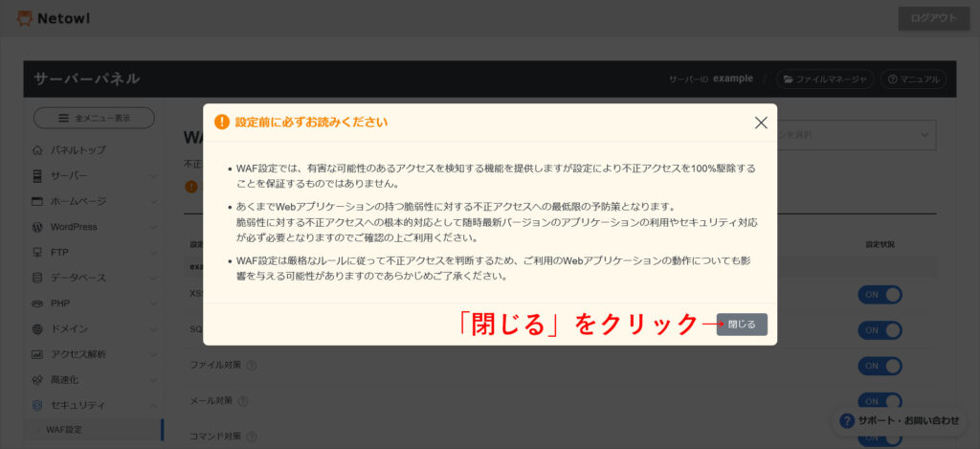Click the PHP icon in sidebar
The width and height of the screenshot is (980, 449).
coord(37,303)
